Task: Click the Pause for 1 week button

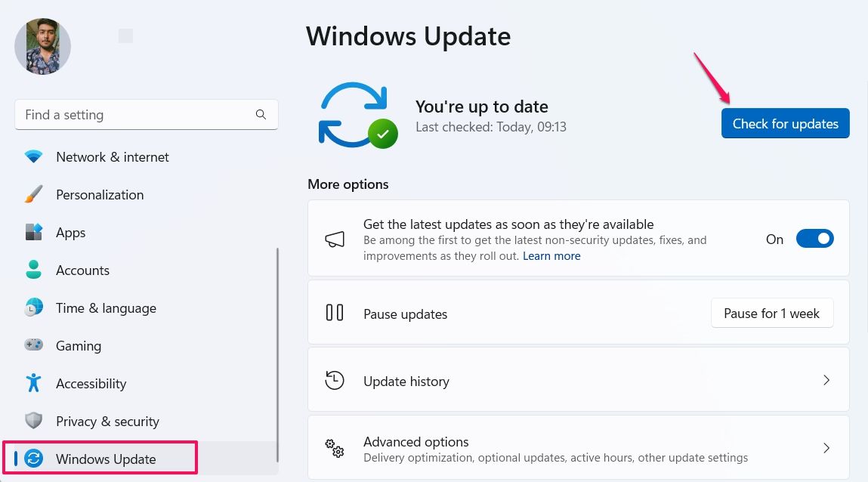Action: tap(771, 314)
